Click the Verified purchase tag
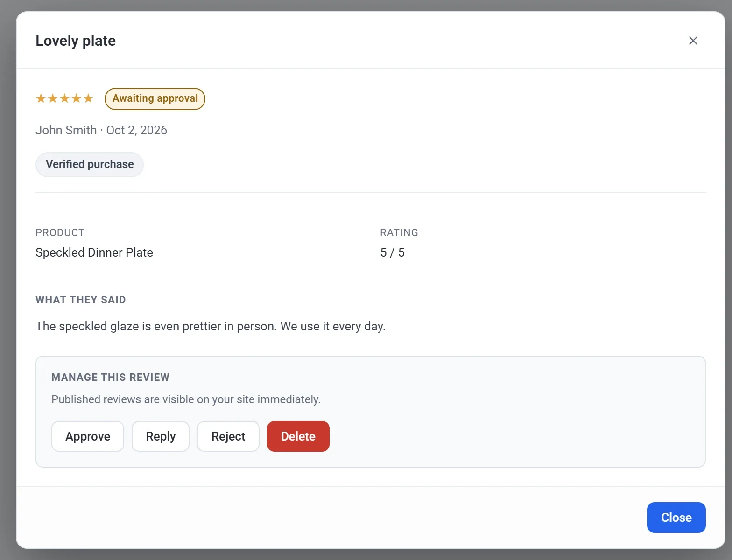Screen dimensions: 732x560 pyautogui.click(x=90, y=165)
